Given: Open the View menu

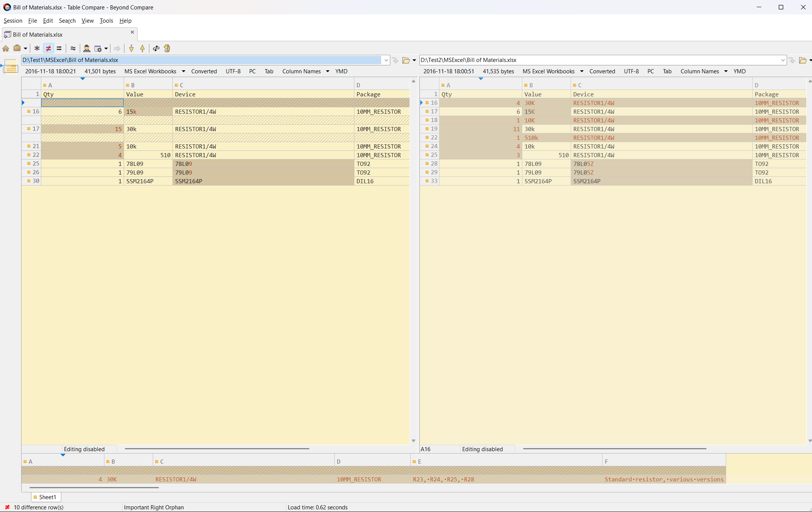Looking at the screenshot, I should 87,21.
